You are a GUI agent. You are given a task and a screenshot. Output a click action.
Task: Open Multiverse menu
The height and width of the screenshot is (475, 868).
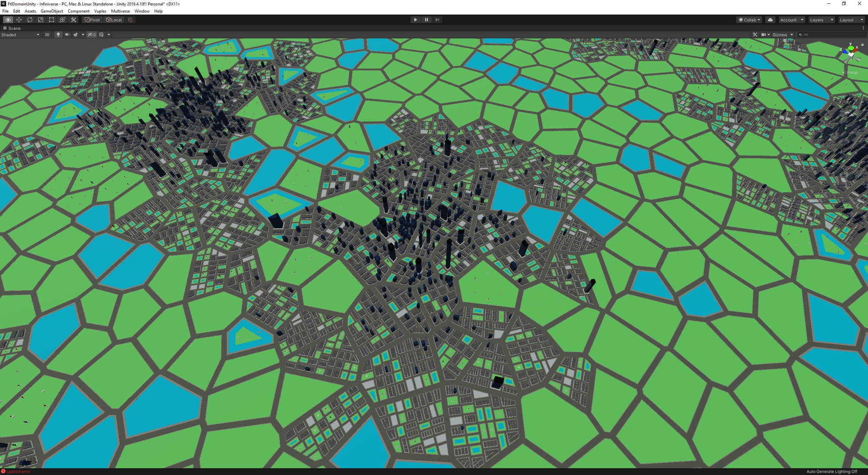[120, 11]
